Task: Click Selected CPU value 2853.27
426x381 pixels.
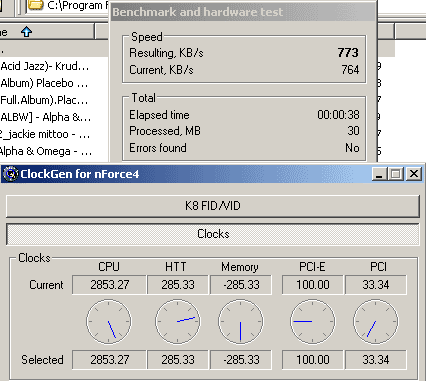Action: coord(109,360)
